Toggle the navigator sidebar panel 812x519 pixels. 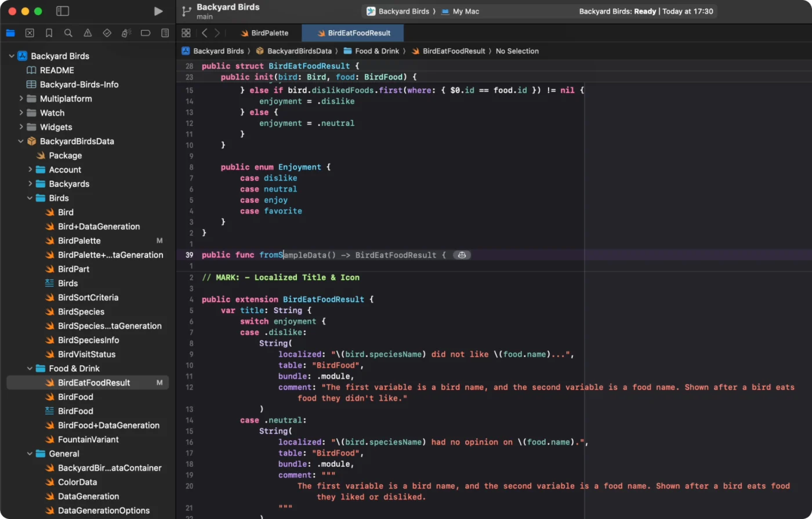(63, 11)
